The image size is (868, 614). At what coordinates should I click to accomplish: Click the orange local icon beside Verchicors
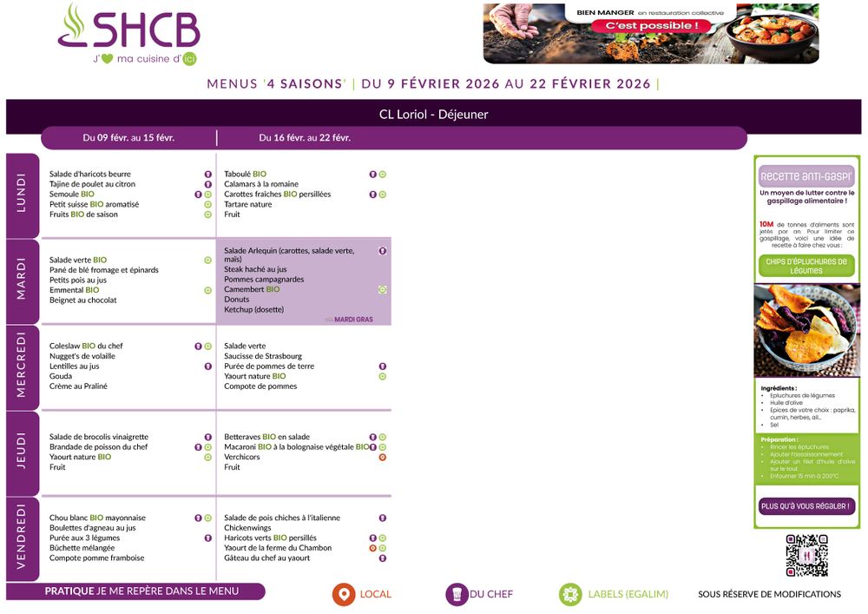(x=382, y=457)
